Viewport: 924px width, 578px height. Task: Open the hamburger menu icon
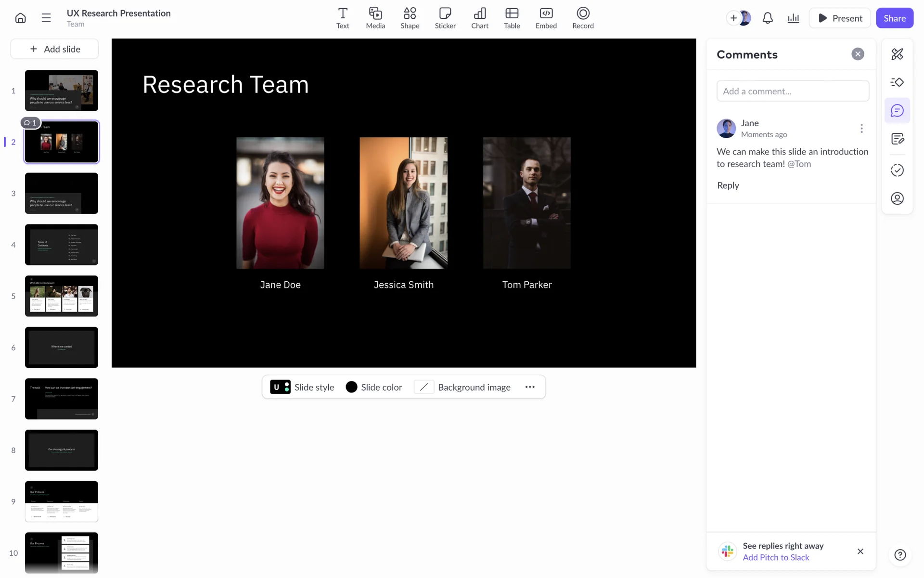click(46, 18)
